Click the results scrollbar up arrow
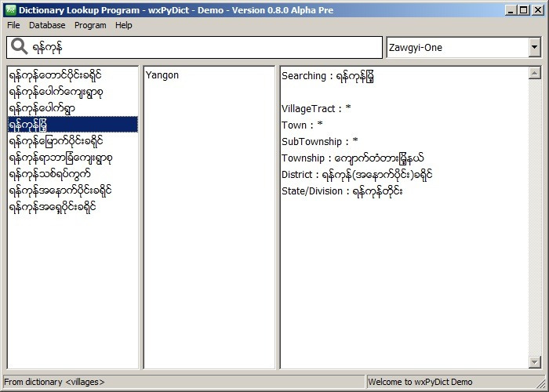 (x=535, y=73)
